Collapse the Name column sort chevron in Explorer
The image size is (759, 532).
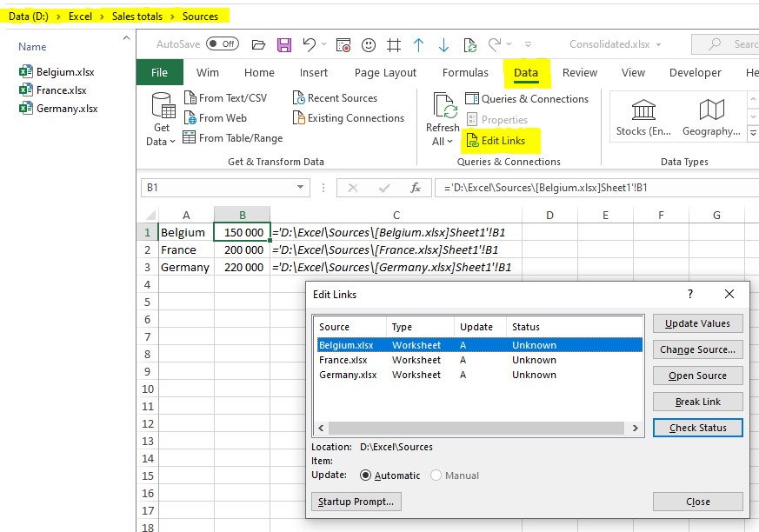[x=126, y=37]
